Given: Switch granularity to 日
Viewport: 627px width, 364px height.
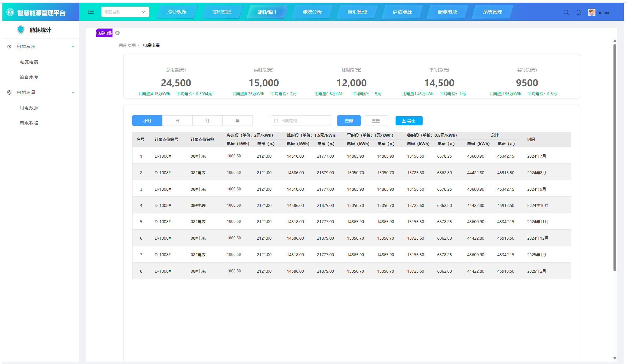Looking at the screenshot, I should [177, 121].
